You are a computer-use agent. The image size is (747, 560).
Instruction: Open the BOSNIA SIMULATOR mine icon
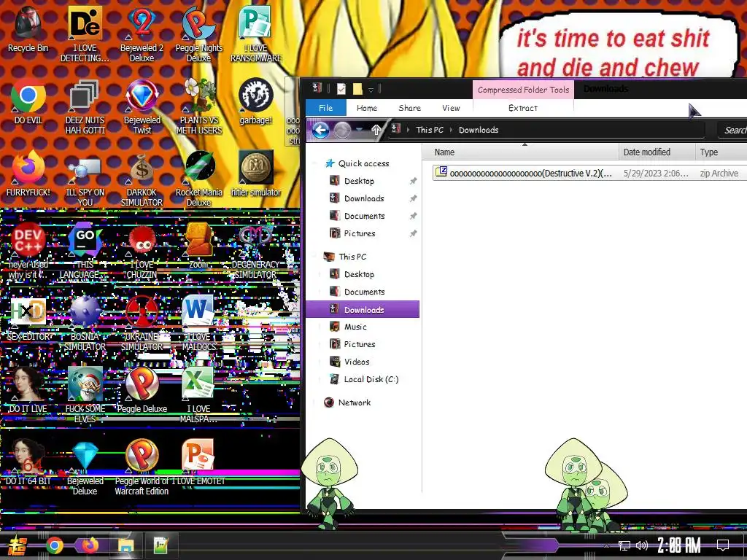click(x=85, y=323)
